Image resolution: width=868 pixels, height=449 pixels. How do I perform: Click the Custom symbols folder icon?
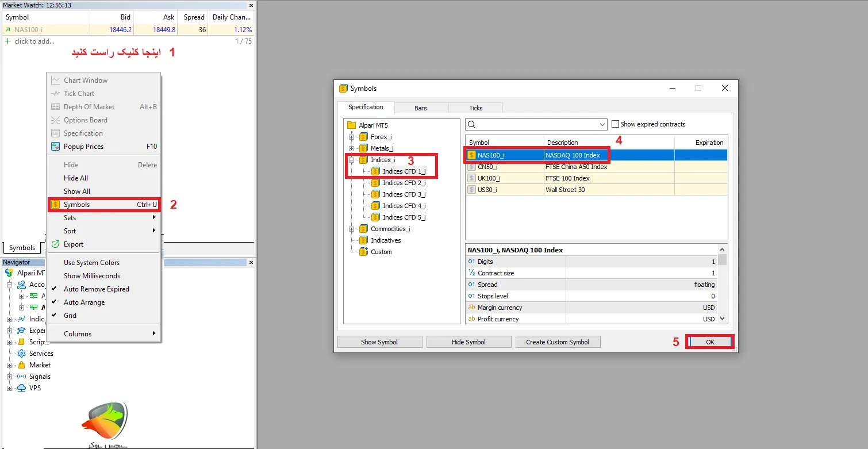click(363, 252)
